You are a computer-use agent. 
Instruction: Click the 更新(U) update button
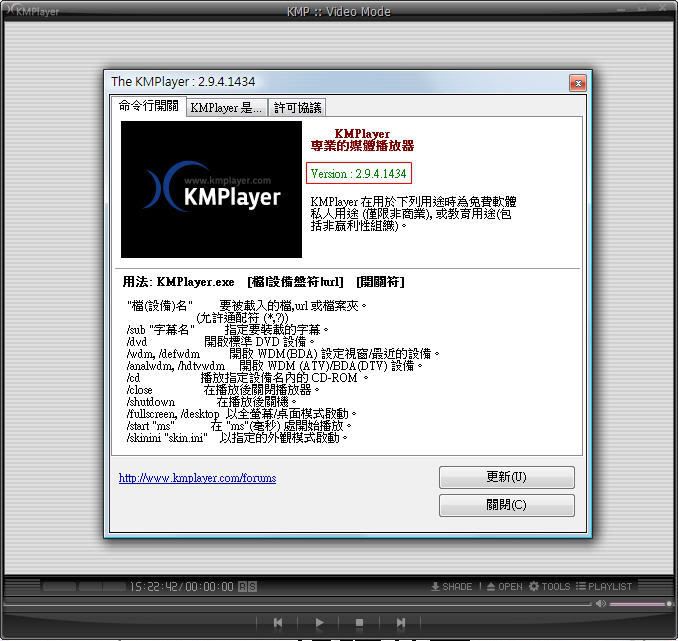pyautogui.click(x=506, y=477)
